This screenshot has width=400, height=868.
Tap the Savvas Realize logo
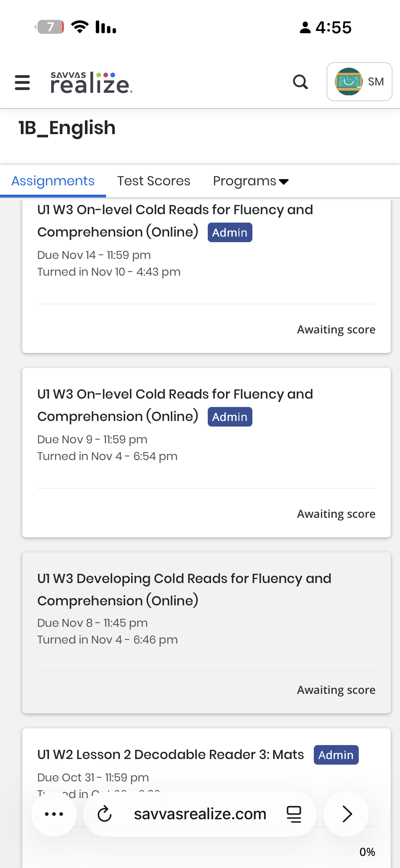(x=91, y=83)
